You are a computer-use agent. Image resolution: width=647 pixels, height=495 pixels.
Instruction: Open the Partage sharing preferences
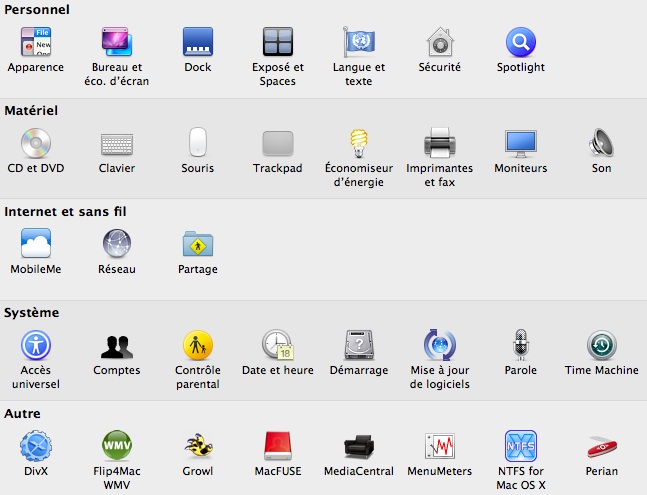[198, 244]
